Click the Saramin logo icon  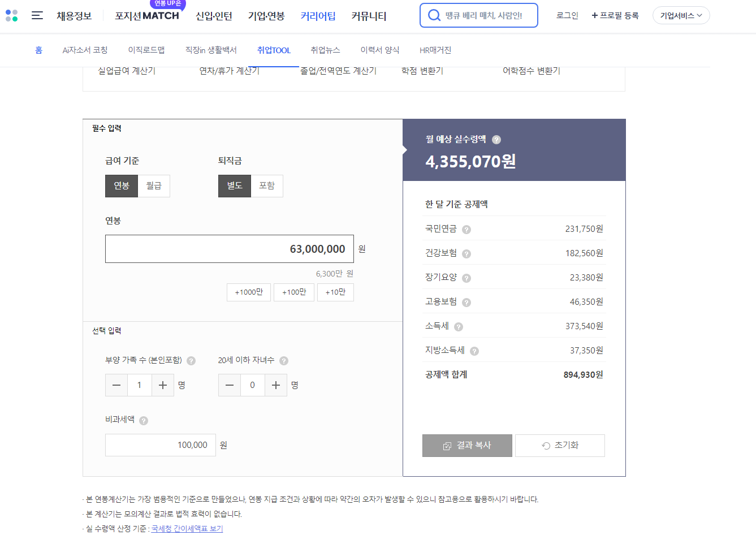(x=12, y=15)
